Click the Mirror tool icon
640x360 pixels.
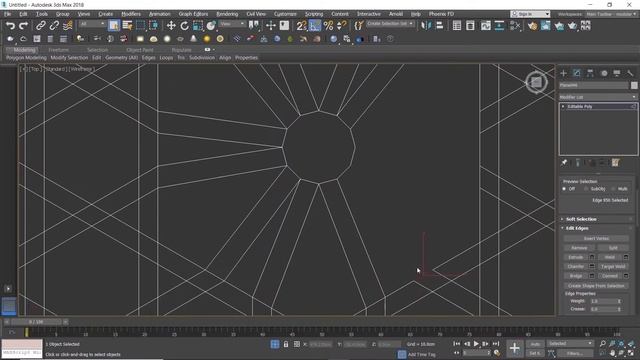pos(426,26)
